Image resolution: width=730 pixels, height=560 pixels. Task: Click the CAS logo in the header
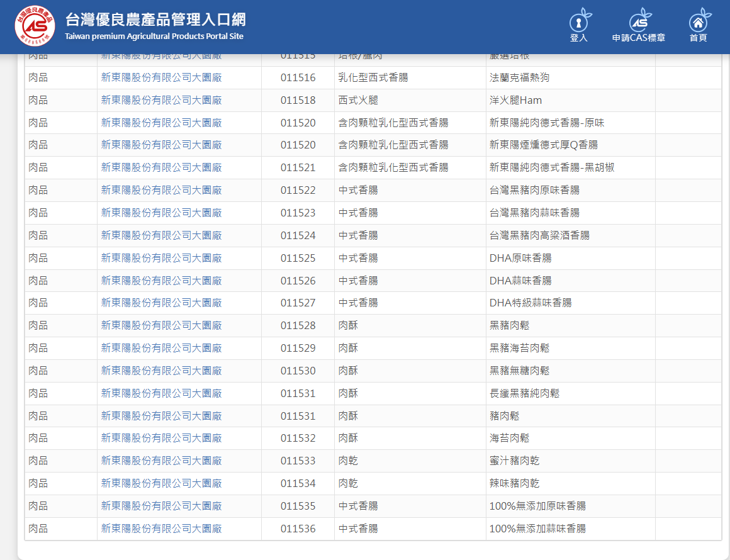pyautogui.click(x=35, y=26)
